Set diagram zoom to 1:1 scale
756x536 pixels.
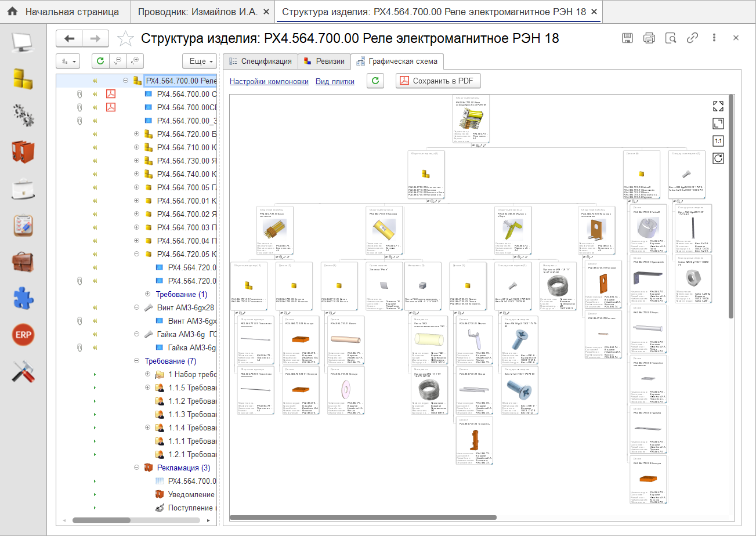coord(718,141)
